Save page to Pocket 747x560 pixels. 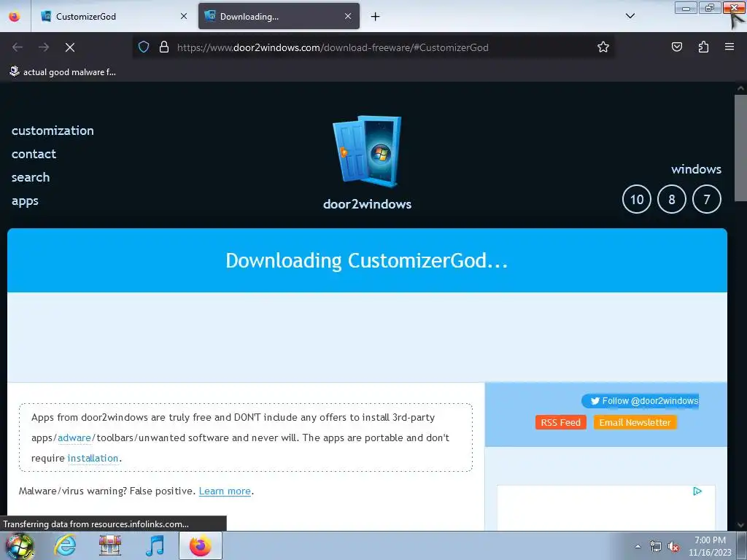click(677, 47)
